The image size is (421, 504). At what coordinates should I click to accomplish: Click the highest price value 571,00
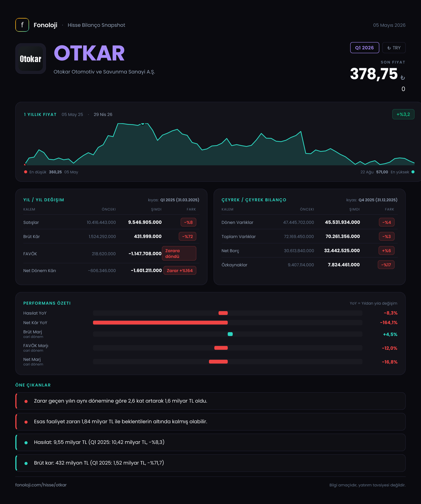(382, 172)
